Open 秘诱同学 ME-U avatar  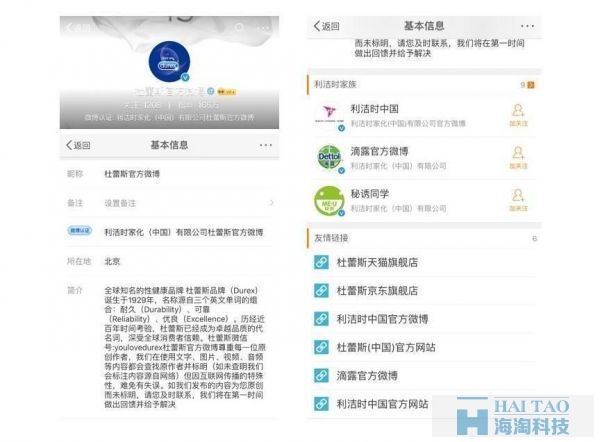329,201
